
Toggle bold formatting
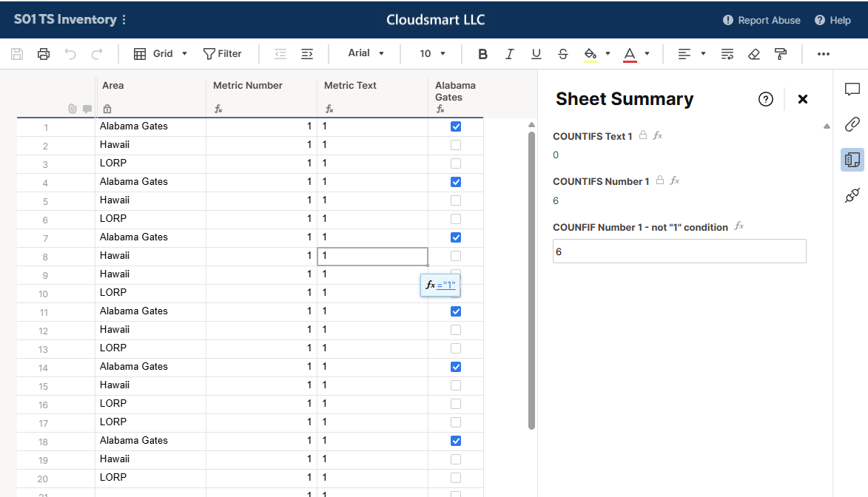click(x=482, y=54)
